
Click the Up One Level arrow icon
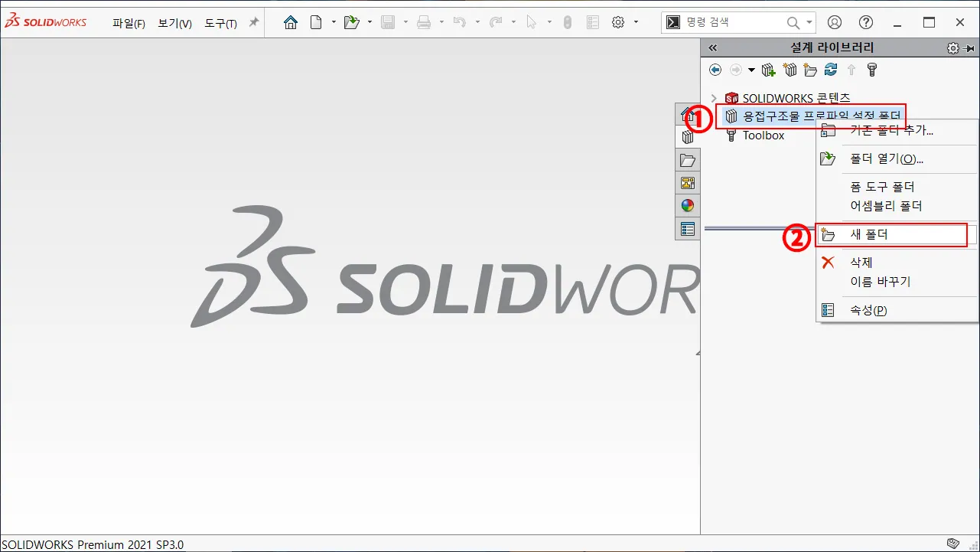tap(851, 70)
